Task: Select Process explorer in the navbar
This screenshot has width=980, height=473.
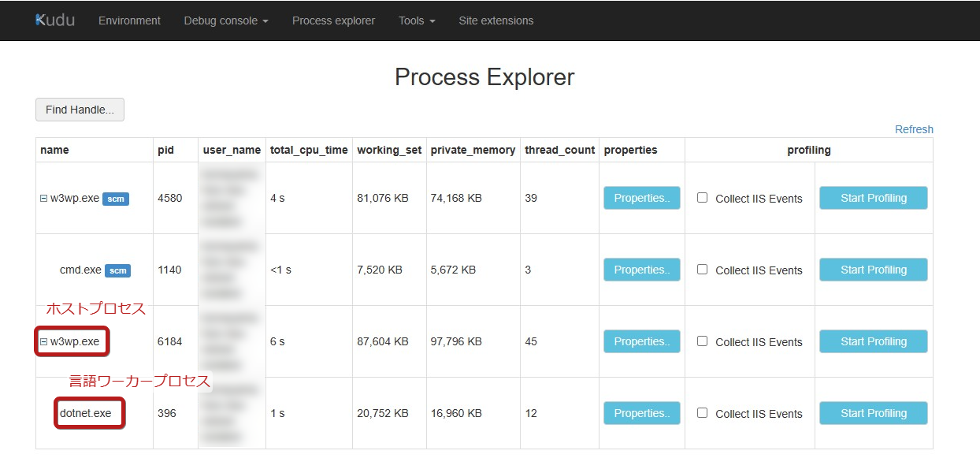Action: pyautogui.click(x=333, y=20)
